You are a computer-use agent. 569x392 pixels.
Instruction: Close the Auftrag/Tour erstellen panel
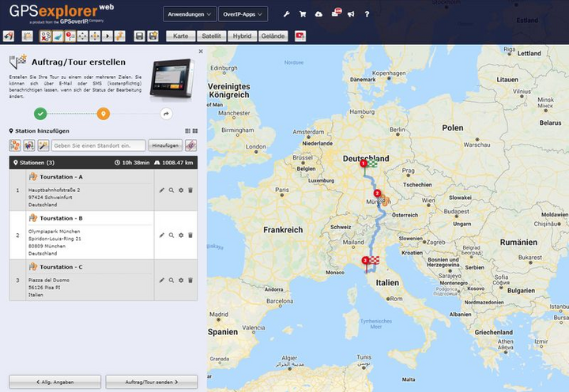click(x=201, y=51)
